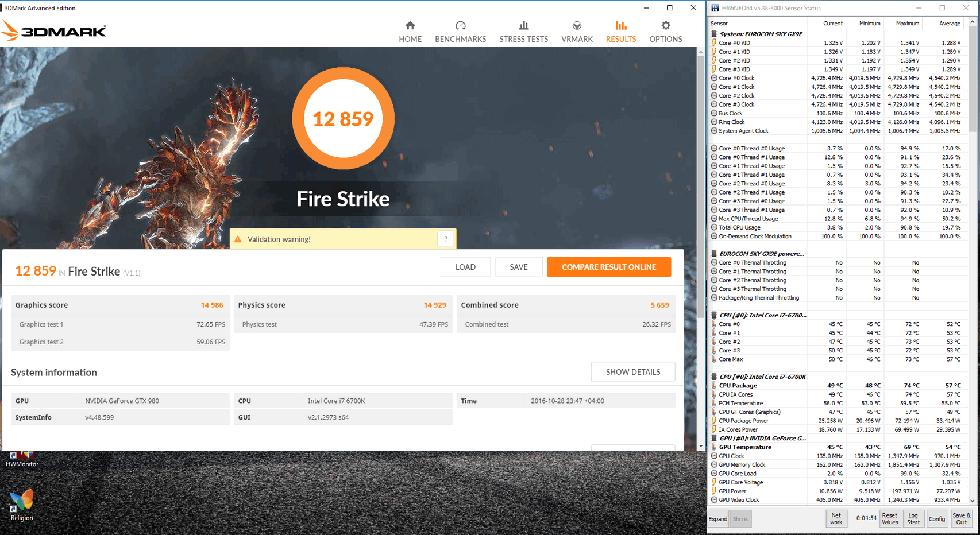The height and width of the screenshot is (535, 980).
Task: Click Core #0 Thermal Throttling icon
Action: [x=714, y=262]
